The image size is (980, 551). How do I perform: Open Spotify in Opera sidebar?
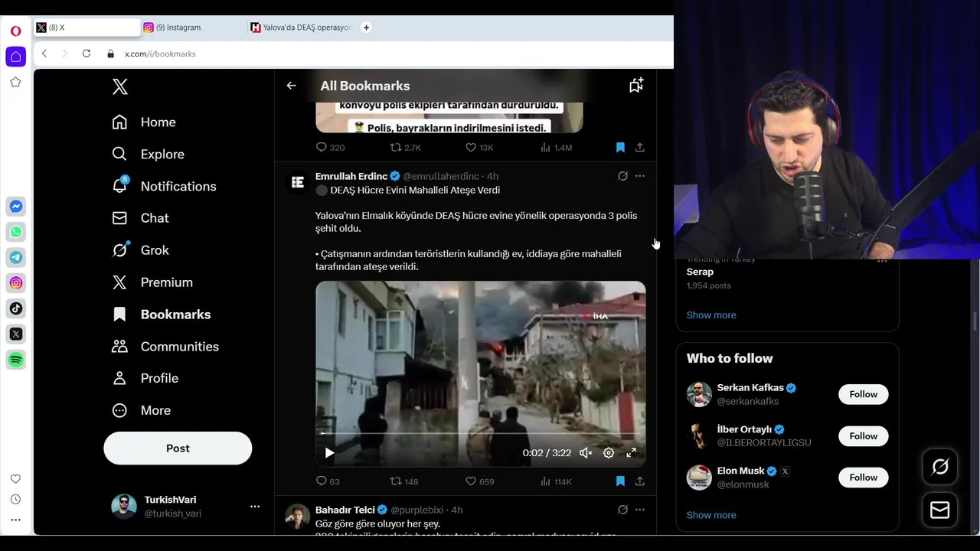click(x=15, y=360)
